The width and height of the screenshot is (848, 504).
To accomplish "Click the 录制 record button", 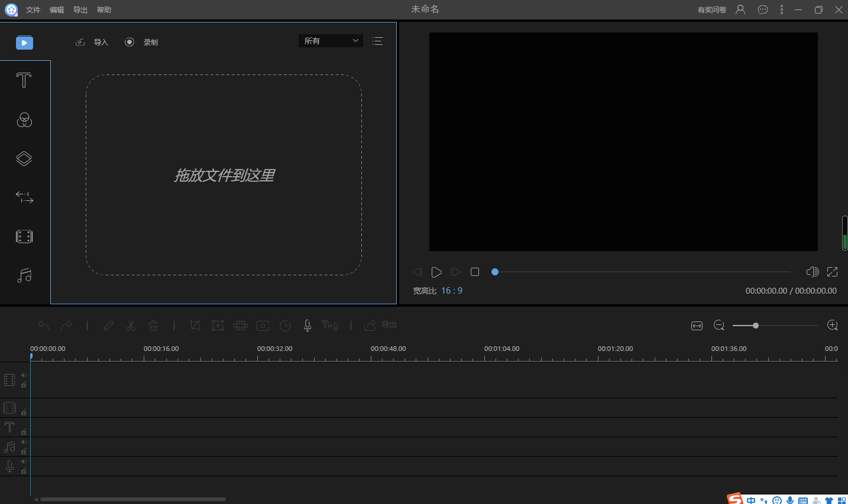I will click(x=142, y=42).
